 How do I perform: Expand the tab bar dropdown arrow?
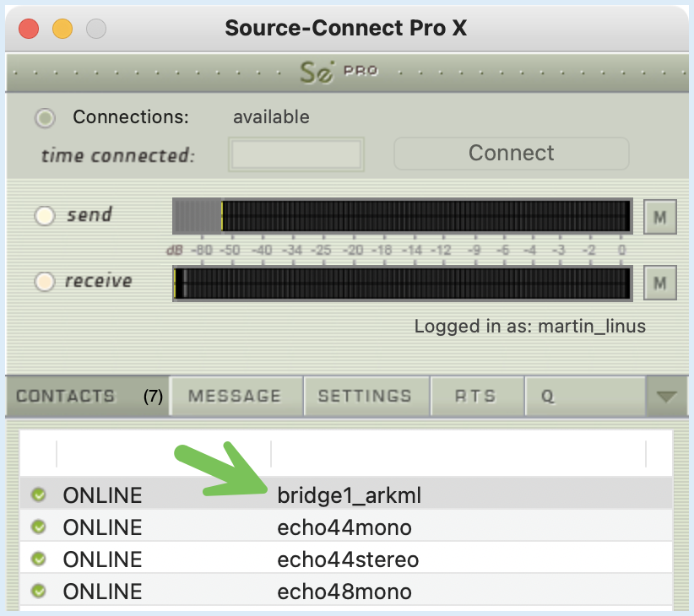[x=667, y=396]
